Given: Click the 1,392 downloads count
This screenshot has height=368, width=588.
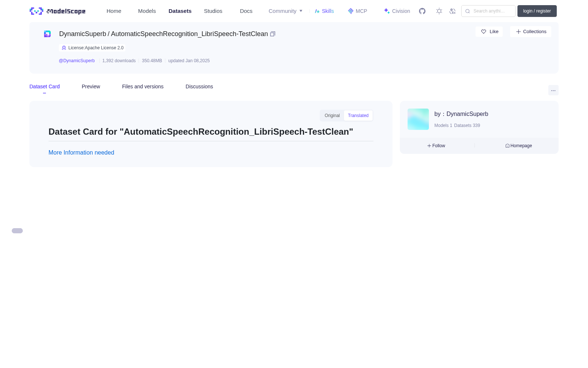Looking at the screenshot, I should tap(119, 61).
